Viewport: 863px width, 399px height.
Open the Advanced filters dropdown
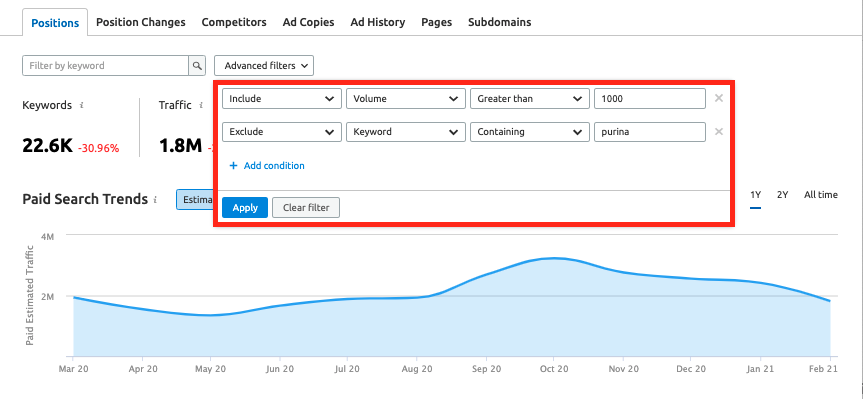[x=264, y=65]
